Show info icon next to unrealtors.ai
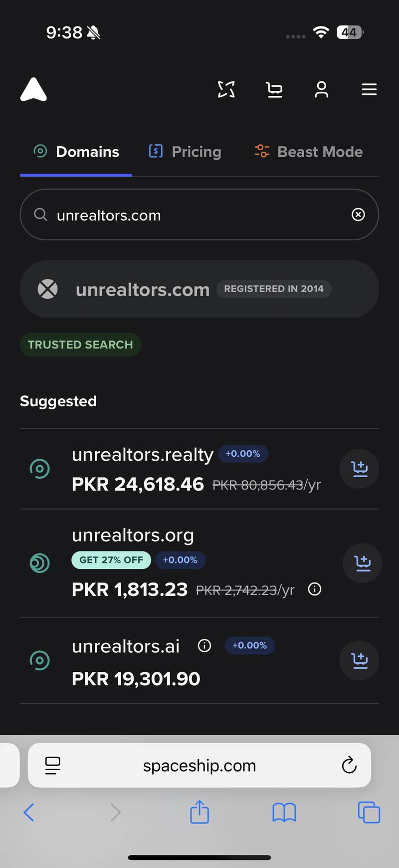 pos(204,646)
